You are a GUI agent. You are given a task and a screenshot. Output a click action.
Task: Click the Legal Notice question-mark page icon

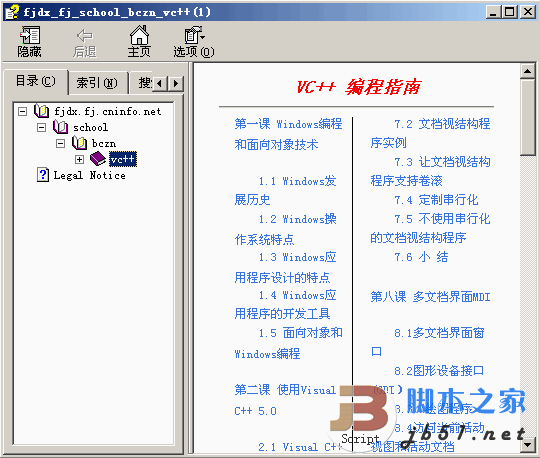pos(43,175)
